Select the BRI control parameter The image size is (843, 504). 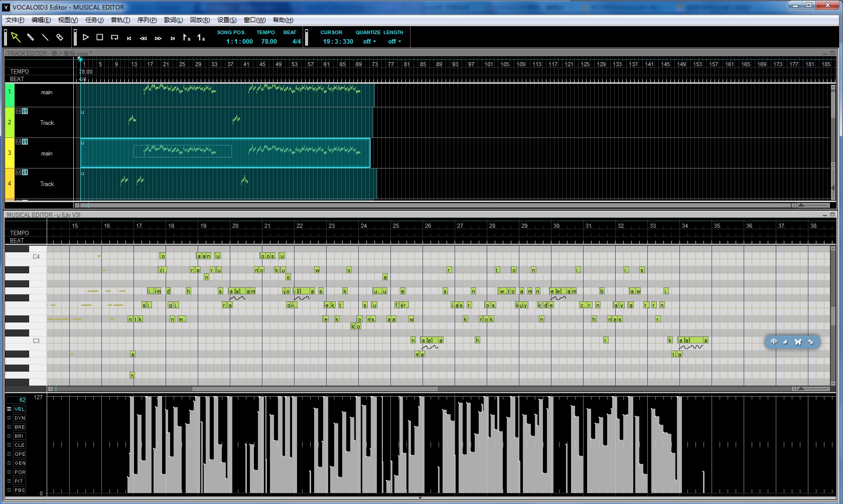coord(20,436)
